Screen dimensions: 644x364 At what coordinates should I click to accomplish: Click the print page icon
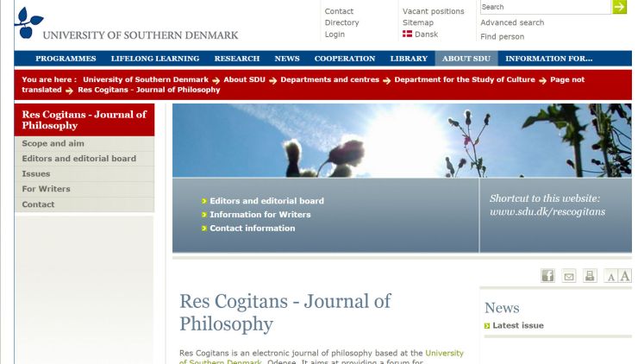590,275
